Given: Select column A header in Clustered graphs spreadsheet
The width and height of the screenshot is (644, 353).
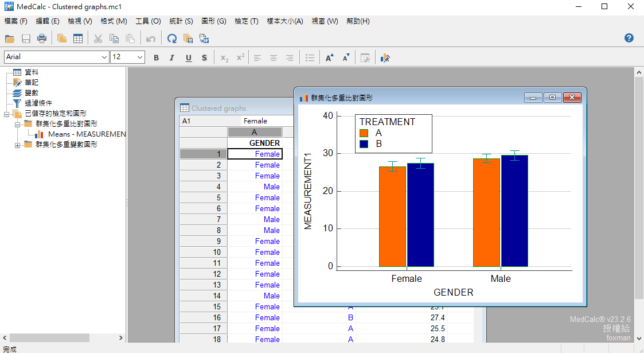Looking at the screenshot, I should (255, 133).
